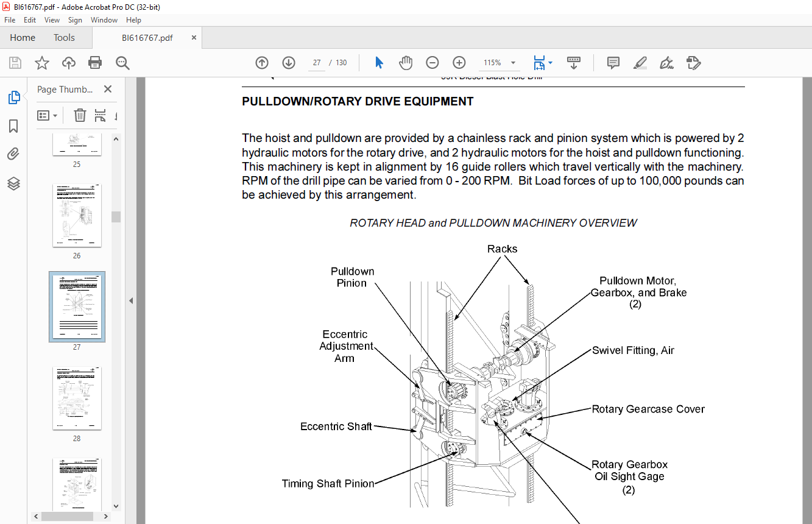Click the scrolling mode keyboard icon

pyautogui.click(x=573, y=63)
